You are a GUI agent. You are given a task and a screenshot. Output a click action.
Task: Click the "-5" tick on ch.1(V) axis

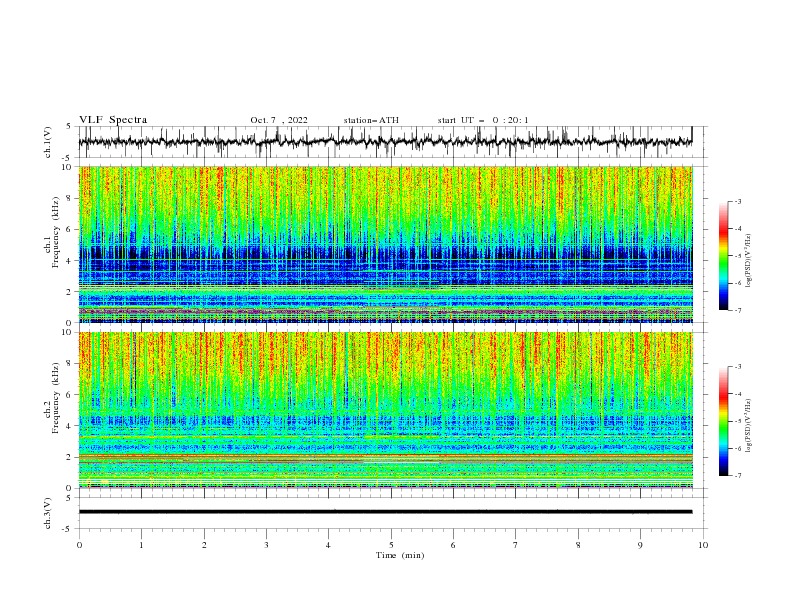tap(68, 158)
